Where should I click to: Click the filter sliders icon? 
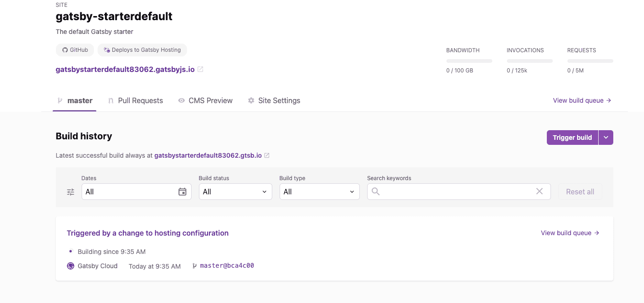click(x=71, y=192)
